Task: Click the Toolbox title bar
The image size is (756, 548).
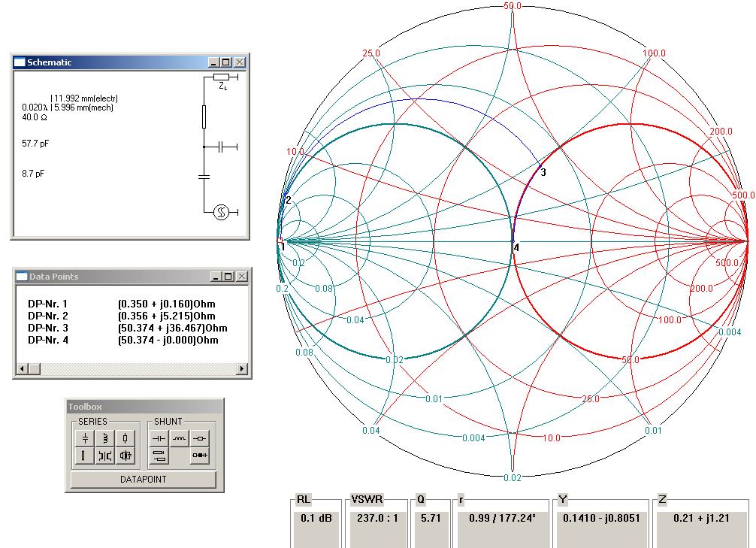Action: click(x=144, y=407)
